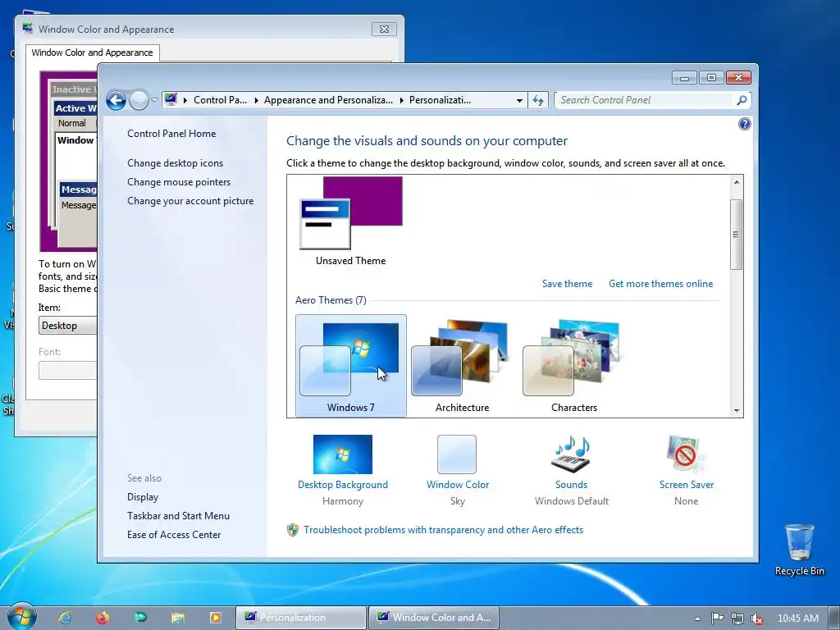Click the Personalization breadcrumb segment
The width and height of the screenshot is (840, 630).
pyautogui.click(x=440, y=100)
